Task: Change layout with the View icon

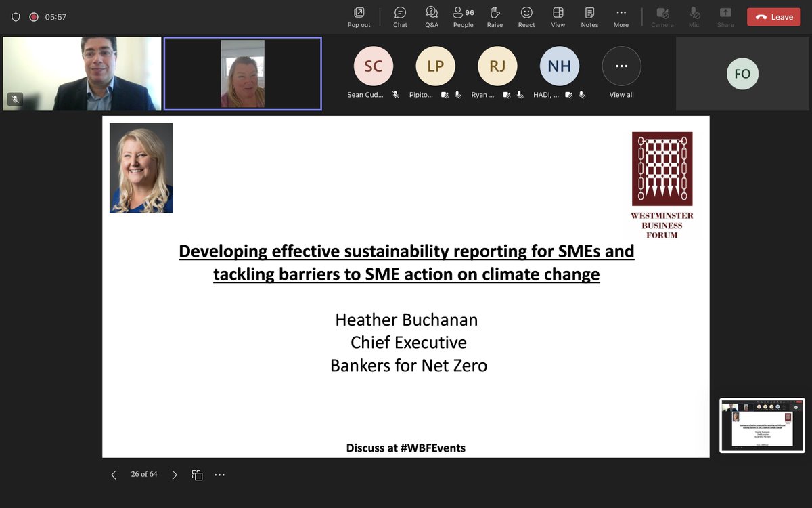Action: (x=558, y=16)
